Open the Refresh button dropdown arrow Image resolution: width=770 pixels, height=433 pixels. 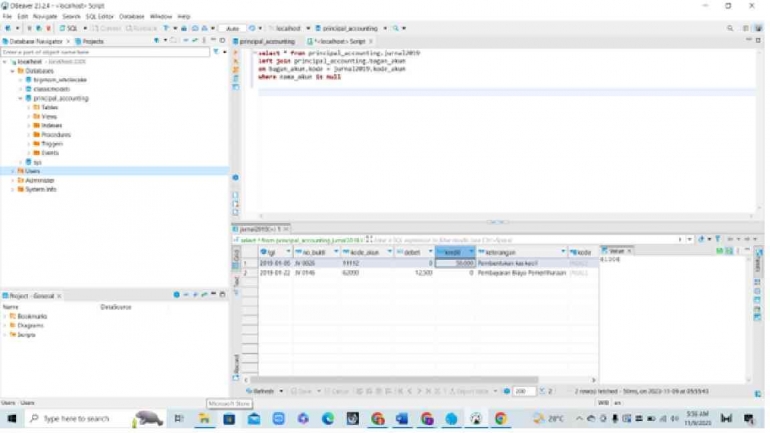pyautogui.click(x=281, y=391)
